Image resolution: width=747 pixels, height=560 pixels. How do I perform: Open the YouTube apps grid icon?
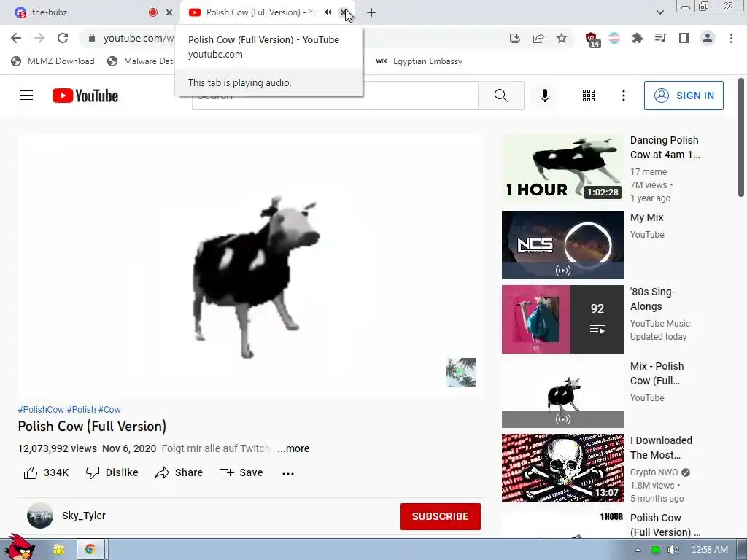589,96
